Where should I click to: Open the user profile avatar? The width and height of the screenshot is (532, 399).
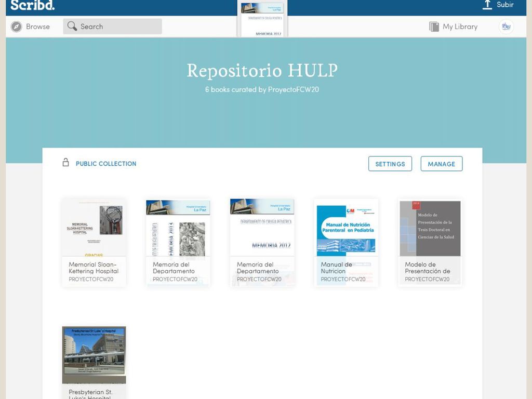pos(506,26)
